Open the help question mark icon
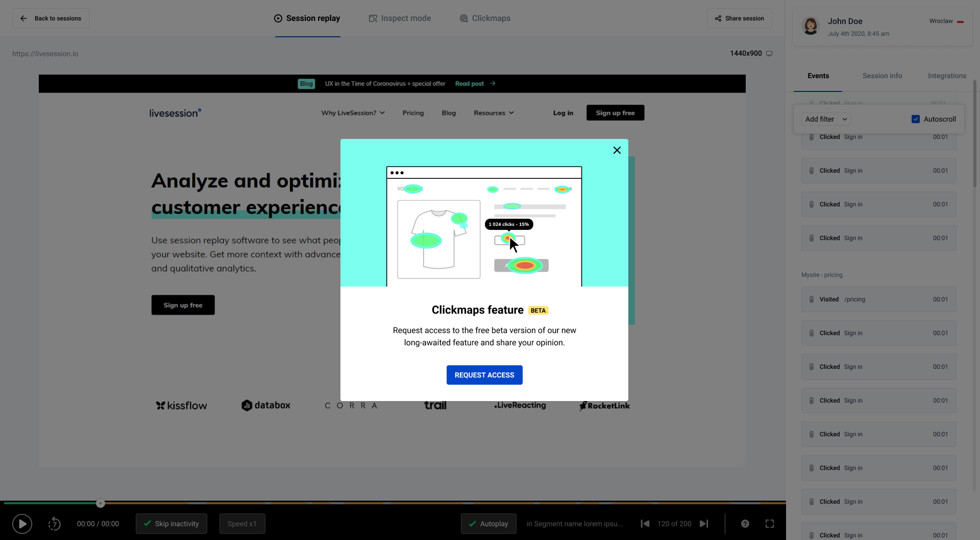980x540 pixels. [745, 524]
